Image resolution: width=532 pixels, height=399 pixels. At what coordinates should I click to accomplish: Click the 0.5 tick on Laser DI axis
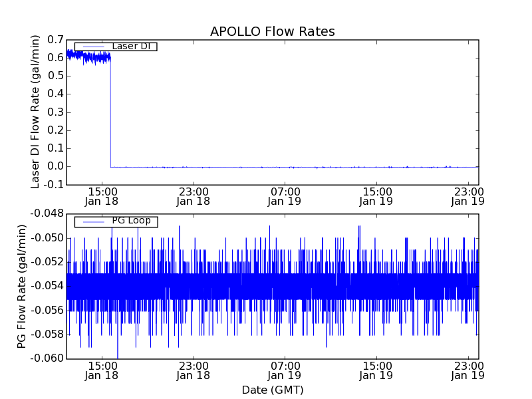click(55, 76)
